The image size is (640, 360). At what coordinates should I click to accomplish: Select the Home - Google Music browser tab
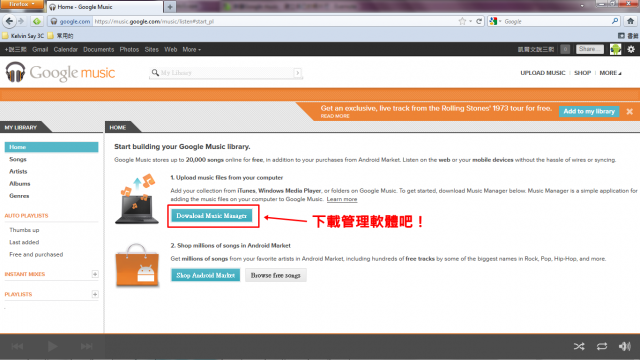click(x=104, y=7)
